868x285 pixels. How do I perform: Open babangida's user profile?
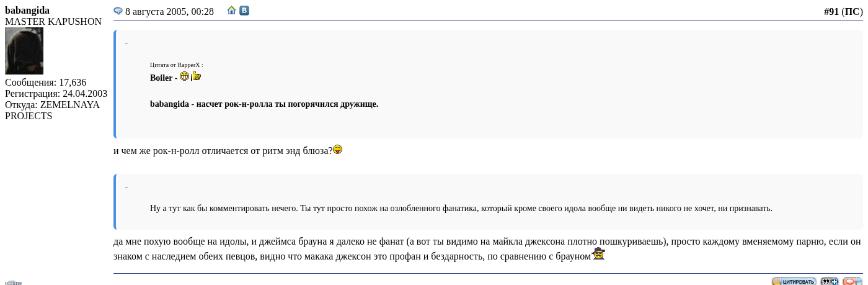pyautogui.click(x=27, y=10)
